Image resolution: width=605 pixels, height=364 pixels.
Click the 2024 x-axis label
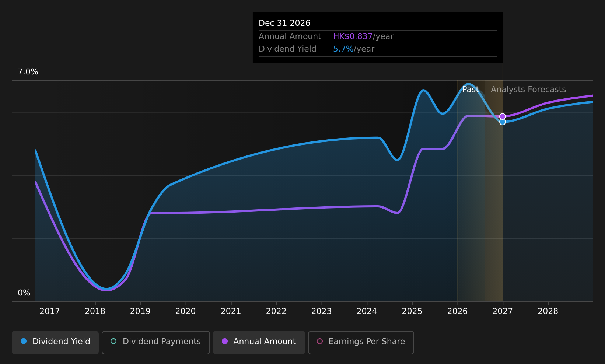click(x=367, y=311)
